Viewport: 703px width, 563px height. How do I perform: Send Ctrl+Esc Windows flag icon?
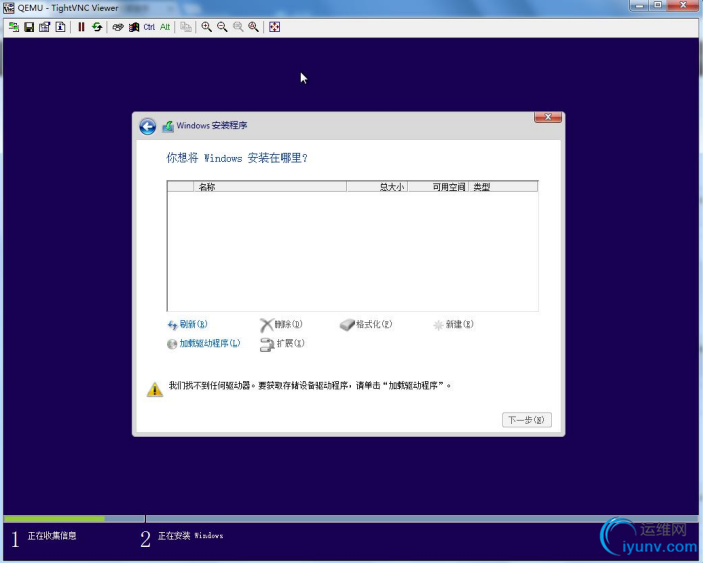pyautogui.click(x=134, y=27)
